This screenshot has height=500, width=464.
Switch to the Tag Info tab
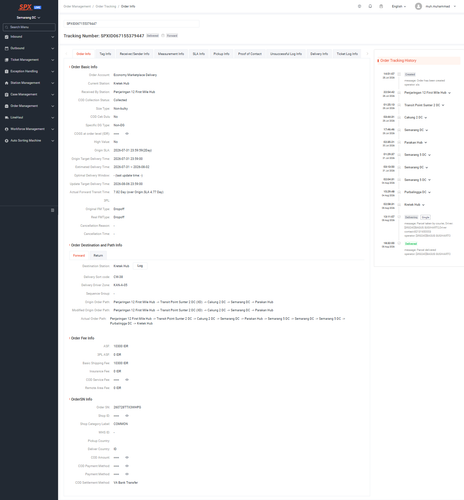(x=105, y=54)
